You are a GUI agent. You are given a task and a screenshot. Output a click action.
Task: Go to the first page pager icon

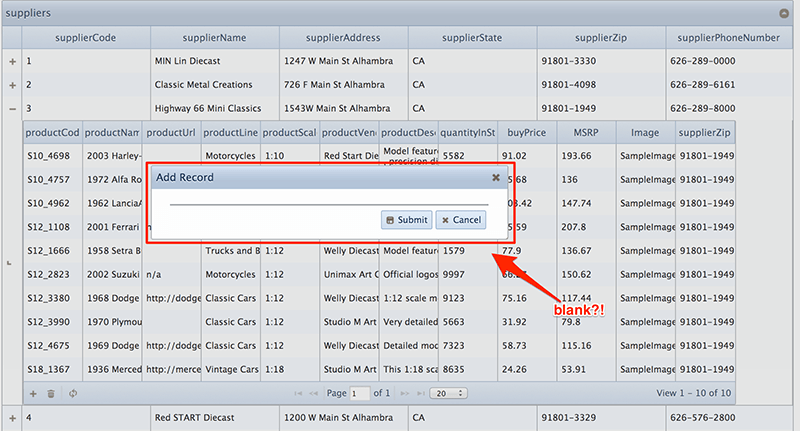(x=299, y=394)
